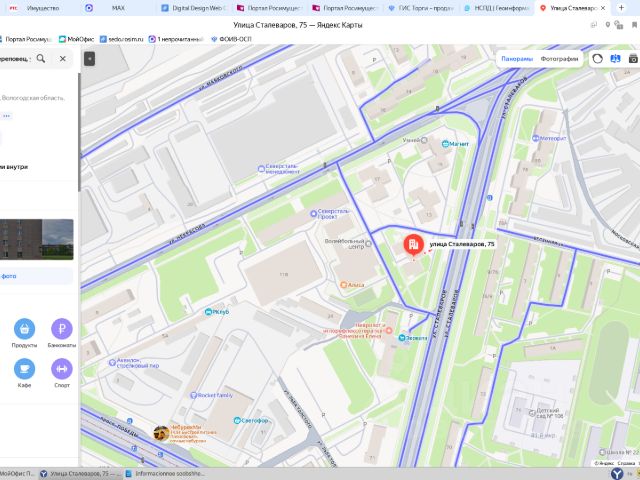The image size is (640, 480).
Task: Clear the search with the X button
Action: tap(62, 58)
